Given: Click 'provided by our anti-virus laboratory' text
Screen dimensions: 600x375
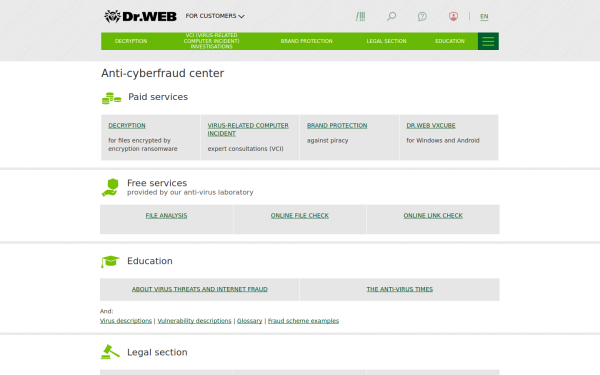Looking at the screenshot, I should [x=190, y=192].
